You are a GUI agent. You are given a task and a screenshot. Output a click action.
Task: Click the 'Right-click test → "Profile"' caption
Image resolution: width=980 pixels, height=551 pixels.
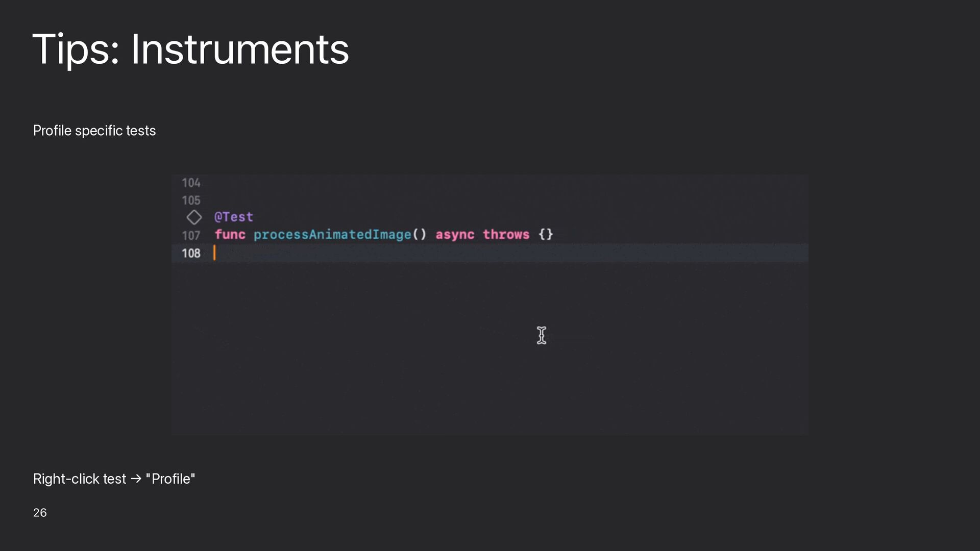(114, 479)
